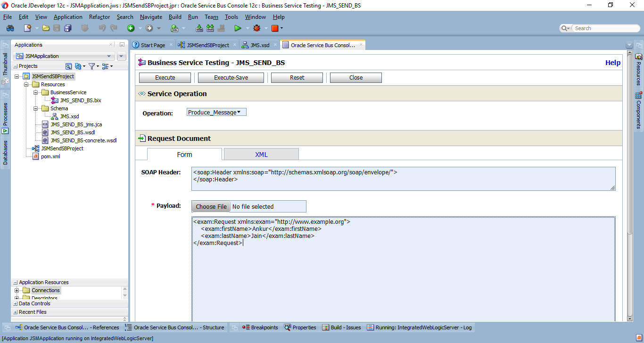The width and height of the screenshot is (644, 343).
Task: Click the Undo icon in the toolbar
Action: [102, 28]
